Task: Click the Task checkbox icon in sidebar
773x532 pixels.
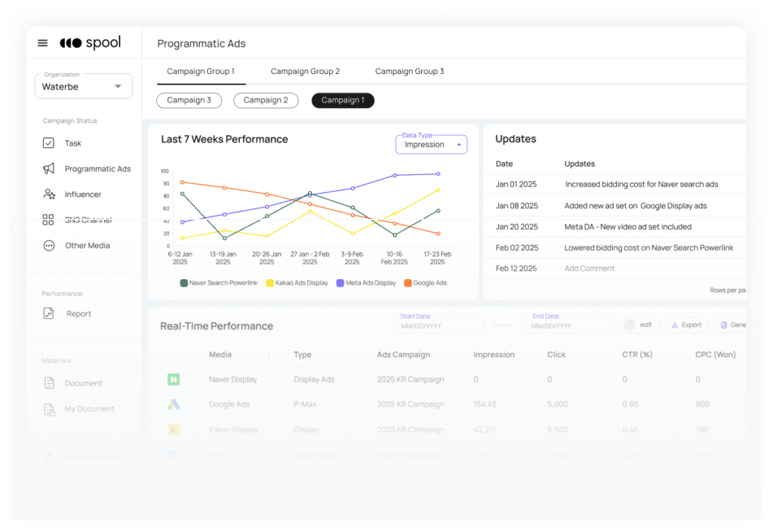Action: coord(48,143)
